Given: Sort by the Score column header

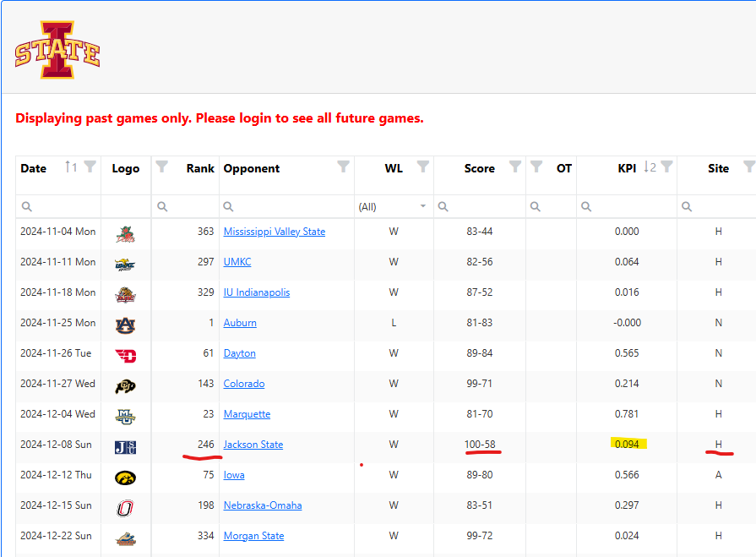Looking at the screenshot, I should click(479, 168).
